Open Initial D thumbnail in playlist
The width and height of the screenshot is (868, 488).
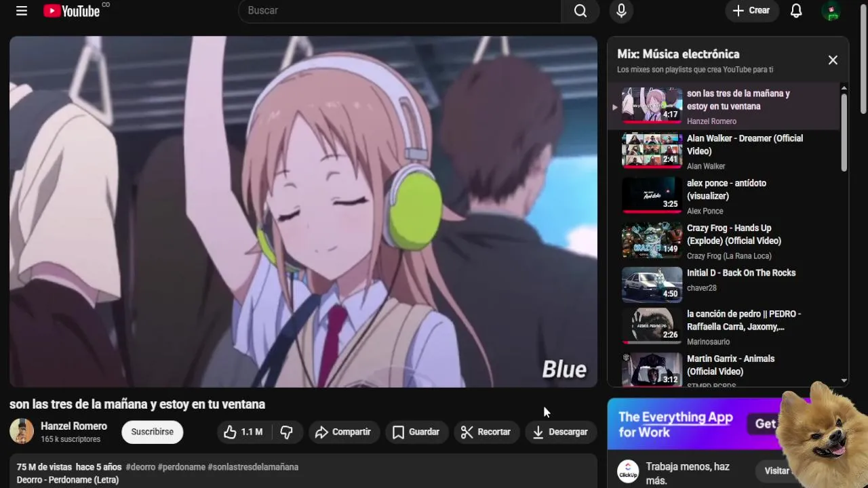tap(652, 285)
